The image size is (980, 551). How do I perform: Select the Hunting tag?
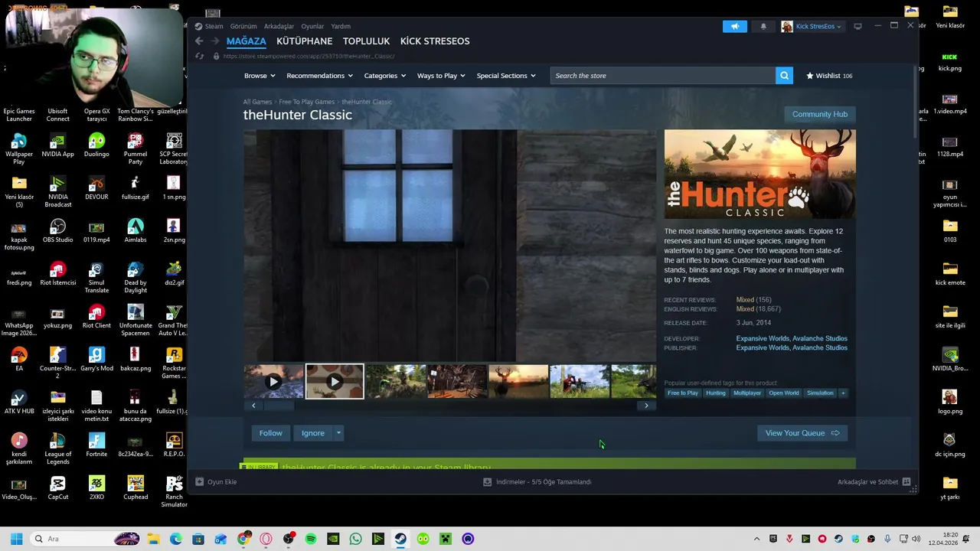715,393
